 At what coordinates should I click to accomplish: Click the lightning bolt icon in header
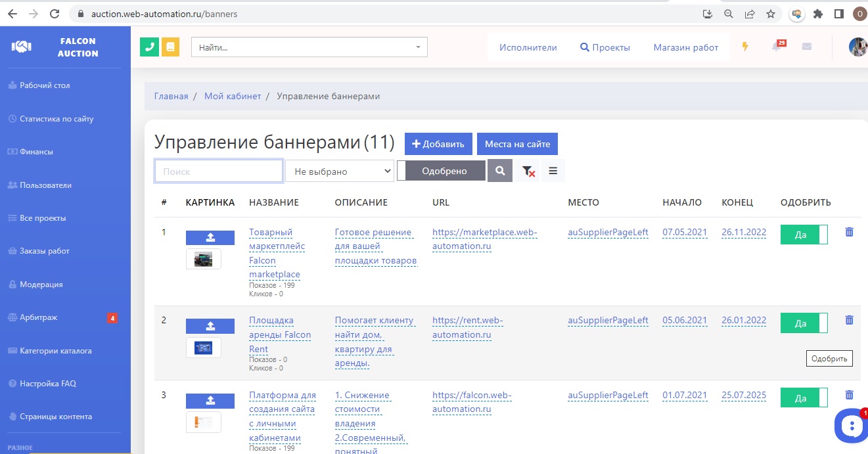(745, 47)
